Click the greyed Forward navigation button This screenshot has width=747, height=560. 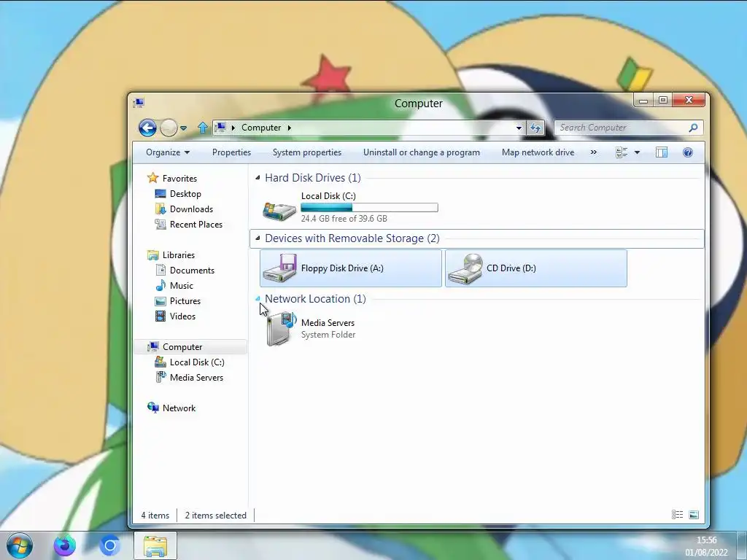click(169, 128)
